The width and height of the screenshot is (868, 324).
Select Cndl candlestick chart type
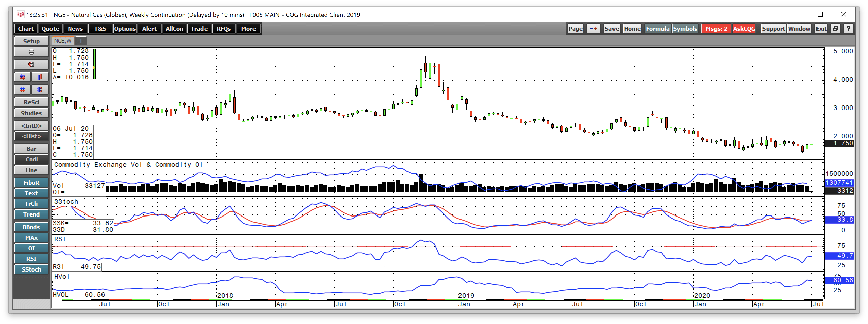tap(31, 159)
